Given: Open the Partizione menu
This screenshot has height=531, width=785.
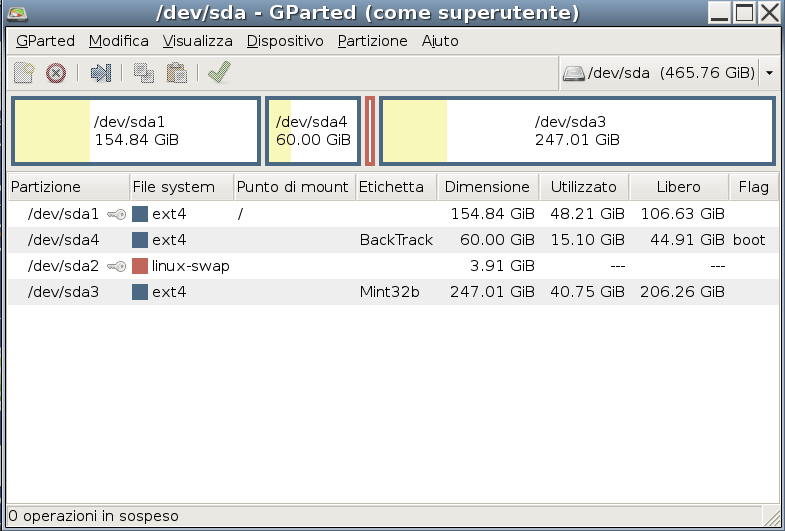Looking at the screenshot, I should (372, 41).
